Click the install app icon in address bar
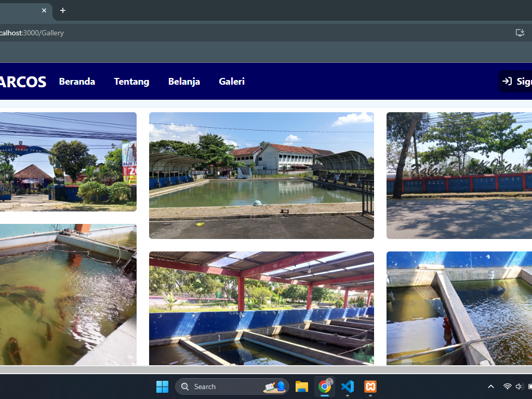 click(520, 33)
